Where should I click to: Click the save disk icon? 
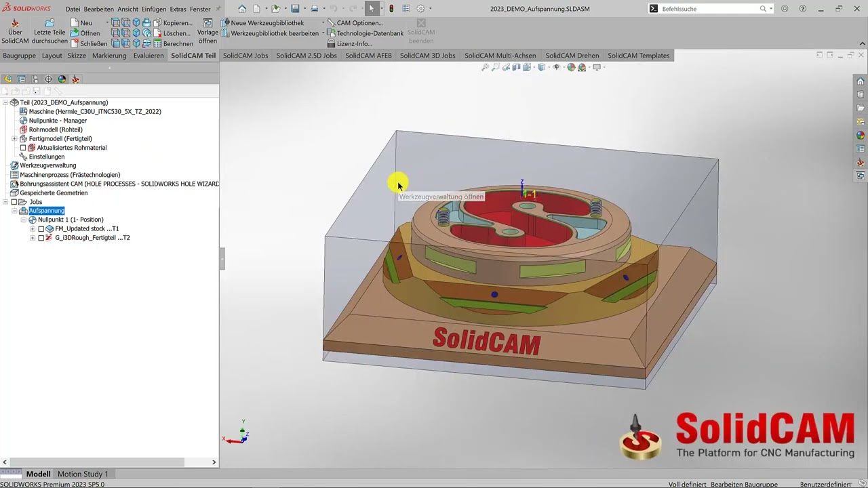(295, 9)
